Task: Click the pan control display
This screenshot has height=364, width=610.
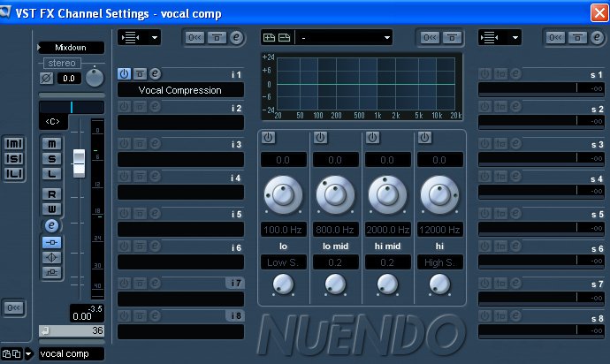Action: pos(72,107)
